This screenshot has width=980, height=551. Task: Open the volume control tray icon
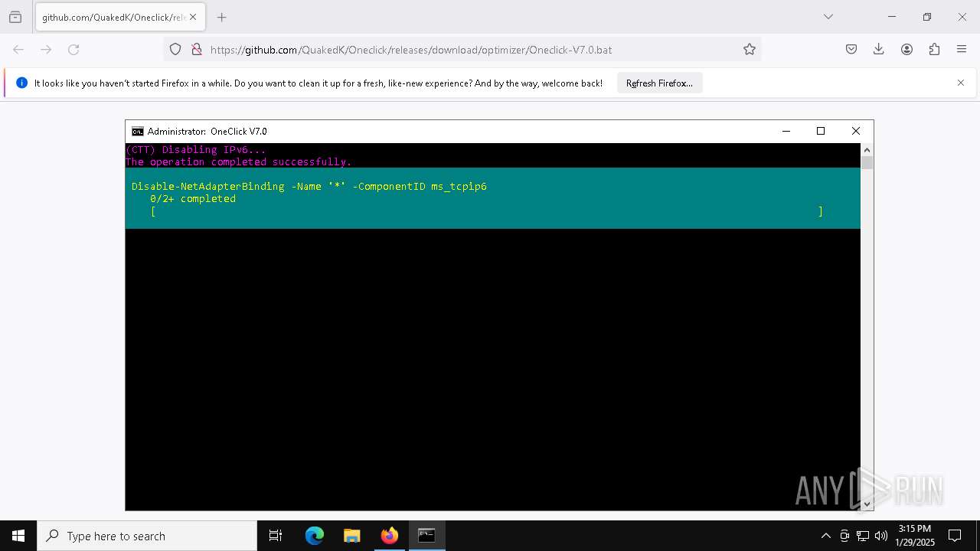click(881, 536)
